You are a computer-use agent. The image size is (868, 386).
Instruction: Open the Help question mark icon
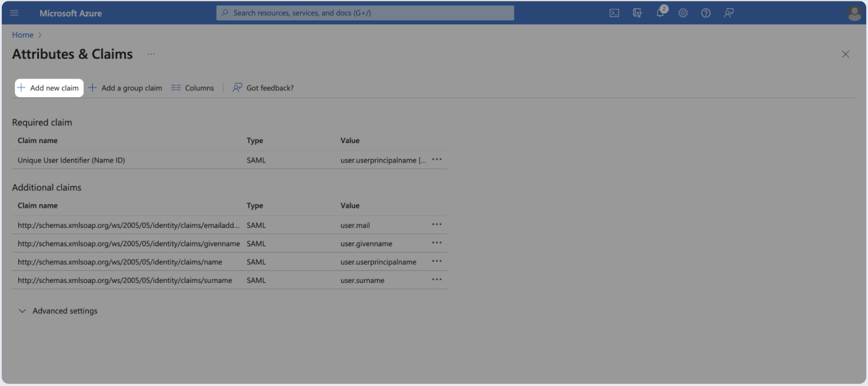coord(705,13)
